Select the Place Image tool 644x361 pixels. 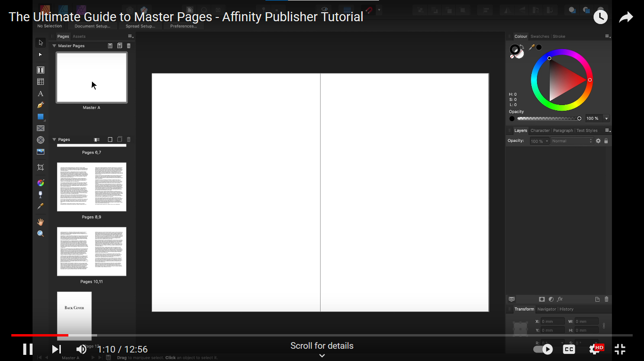tap(41, 152)
